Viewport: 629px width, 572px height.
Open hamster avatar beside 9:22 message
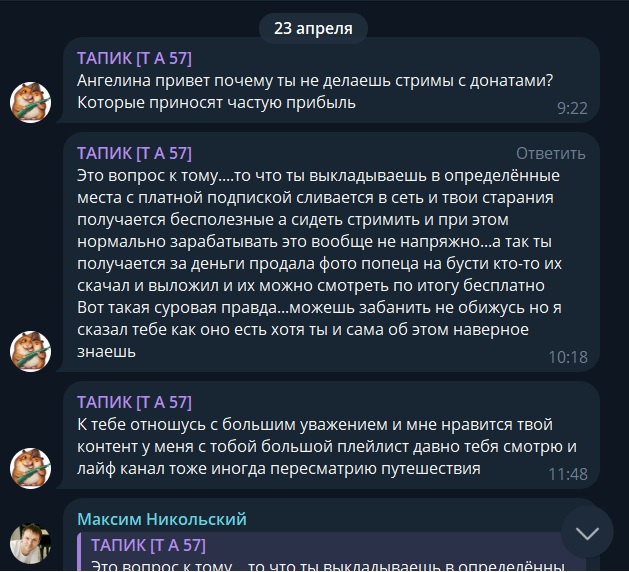pos(30,102)
